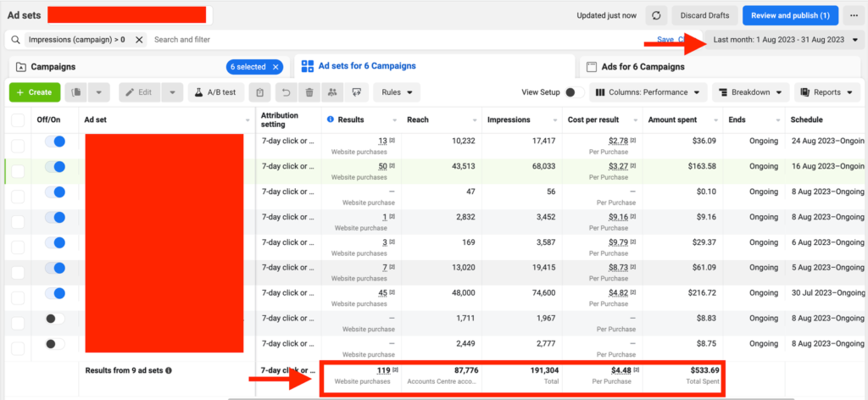Expand the Columns: Performance dropdown
This screenshot has width=868, height=400.
[x=648, y=92]
